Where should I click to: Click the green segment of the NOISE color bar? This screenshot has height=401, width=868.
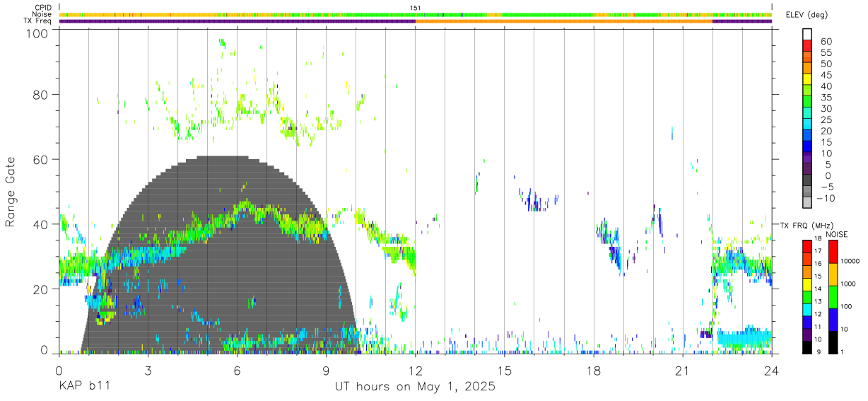tap(833, 296)
